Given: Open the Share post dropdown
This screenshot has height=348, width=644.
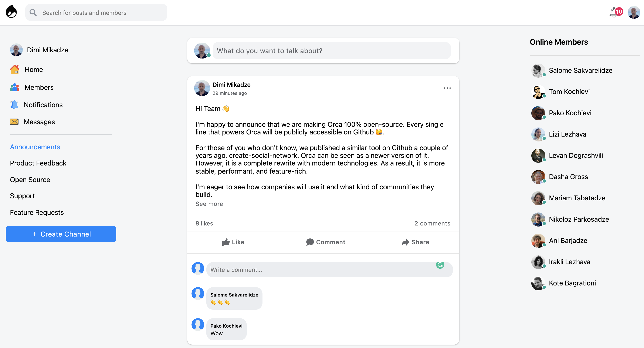Looking at the screenshot, I should pyautogui.click(x=414, y=242).
